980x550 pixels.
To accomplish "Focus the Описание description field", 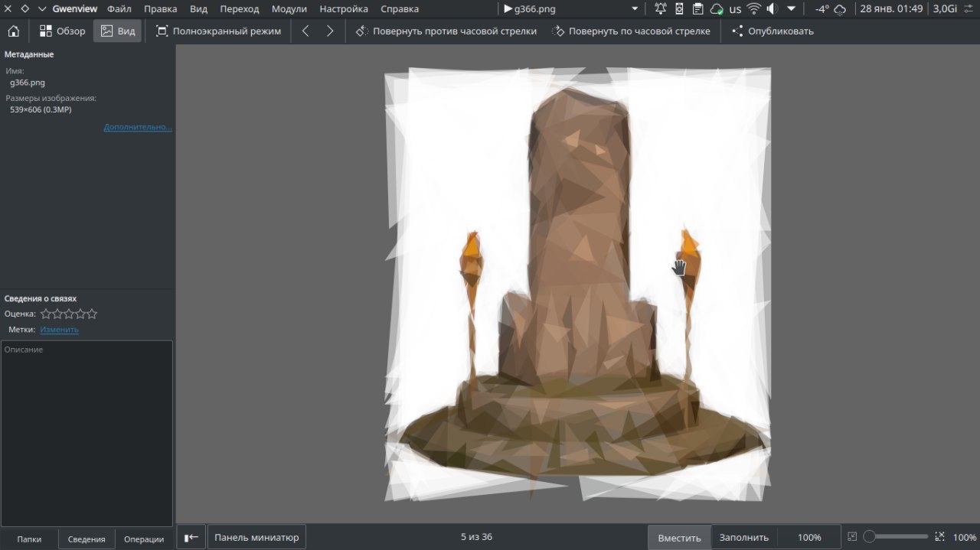I will pos(87,433).
